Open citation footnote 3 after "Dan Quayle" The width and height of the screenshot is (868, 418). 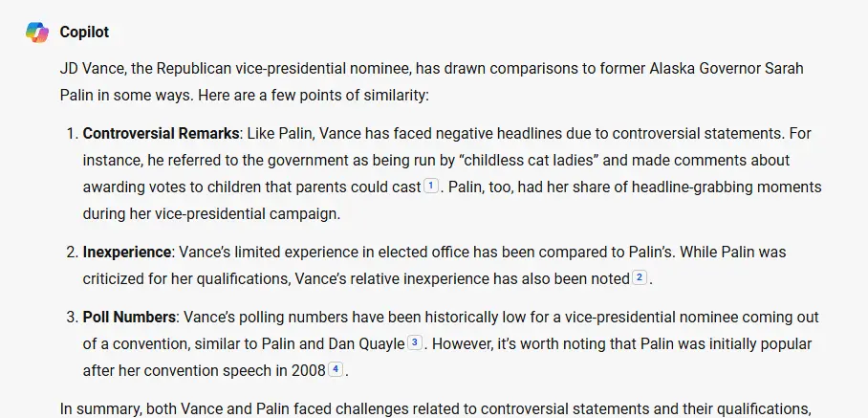tap(414, 342)
